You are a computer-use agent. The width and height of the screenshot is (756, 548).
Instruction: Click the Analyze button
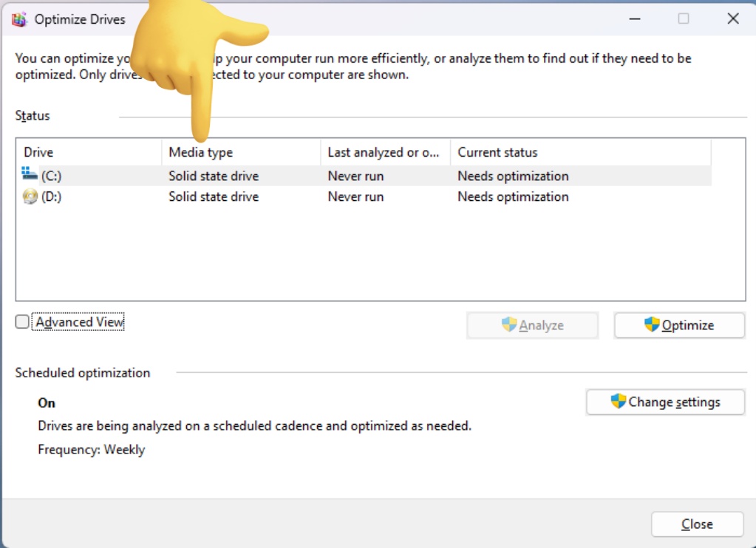532,326
